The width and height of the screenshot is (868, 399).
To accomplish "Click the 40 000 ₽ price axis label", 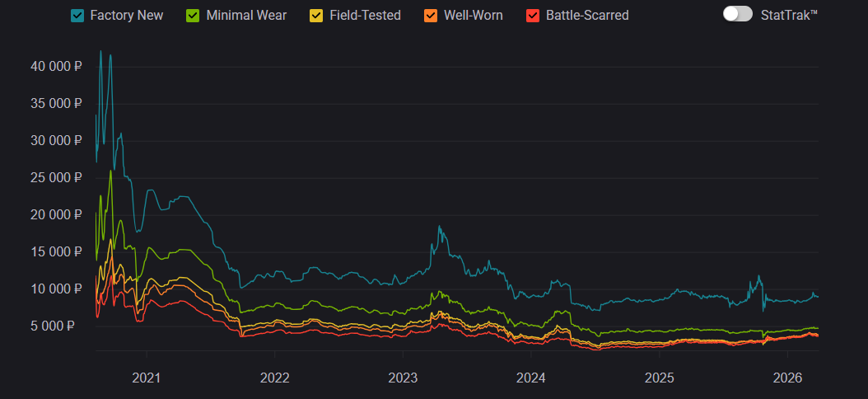I will point(56,67).
